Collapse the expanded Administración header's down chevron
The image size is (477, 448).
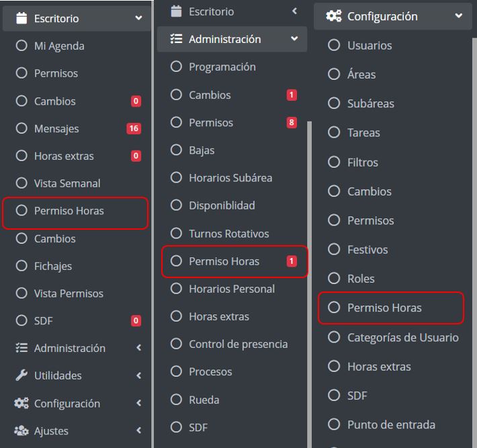pos(294,39)
